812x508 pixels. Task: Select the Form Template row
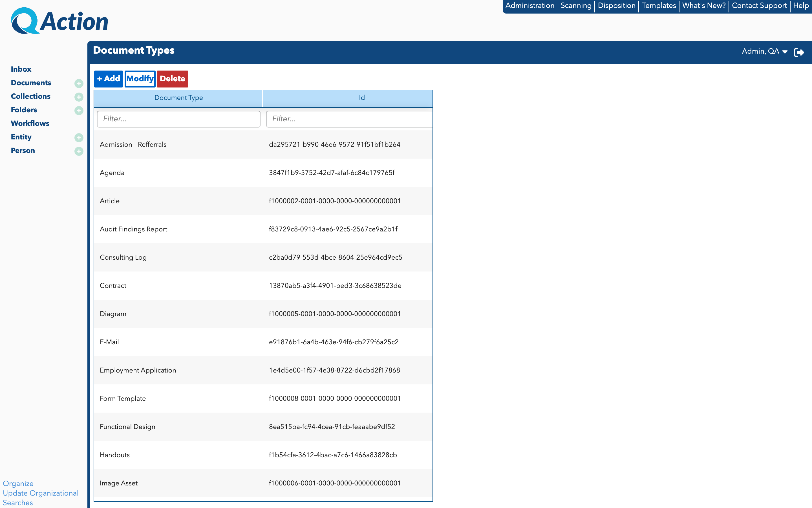pos(263,398)
